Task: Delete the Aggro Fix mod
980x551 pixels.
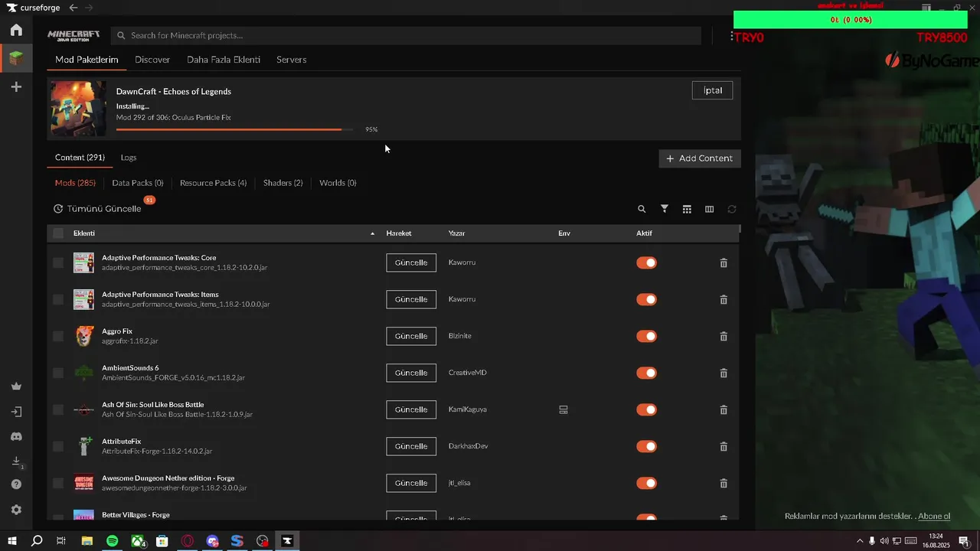Action: click(x=724, y=336)
